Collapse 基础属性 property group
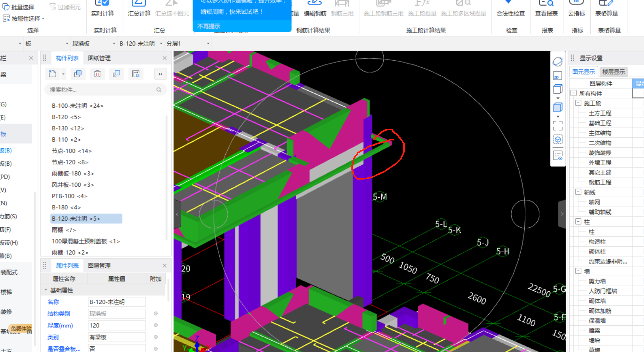This screenshot has width=644, height=352. 46,290
